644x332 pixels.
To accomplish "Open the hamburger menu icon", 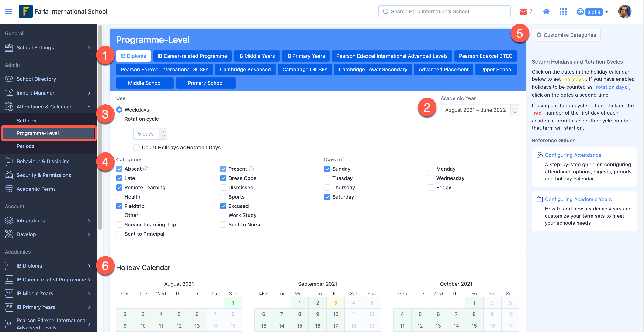I will coord(8,11).
